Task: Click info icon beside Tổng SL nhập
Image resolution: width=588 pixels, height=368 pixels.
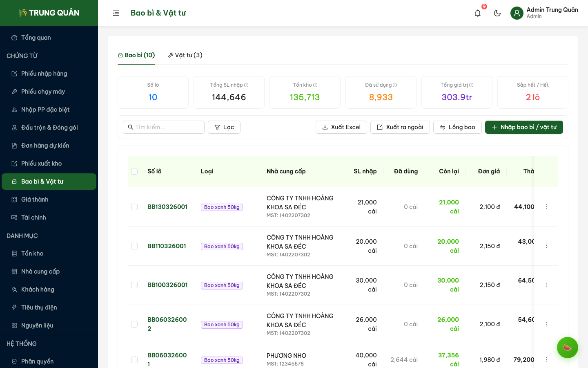Action: 246,85
